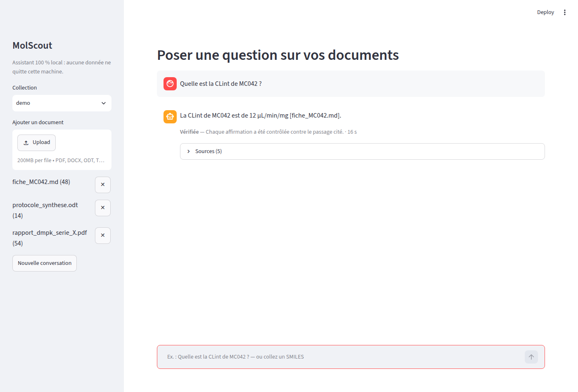Click the 'Poser une question sur vos documents' heading
The image size is (578, 392).
pyautogui.click(x=278, y=55)
